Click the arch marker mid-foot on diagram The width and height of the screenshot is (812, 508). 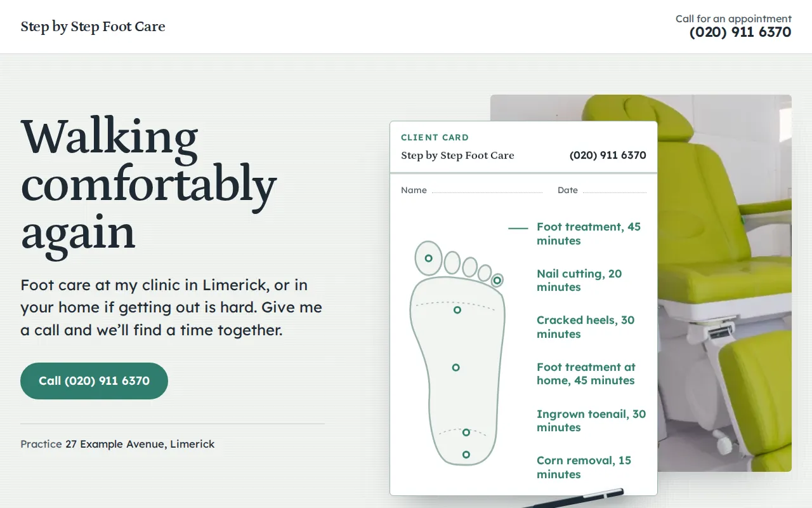pos(455,368)
